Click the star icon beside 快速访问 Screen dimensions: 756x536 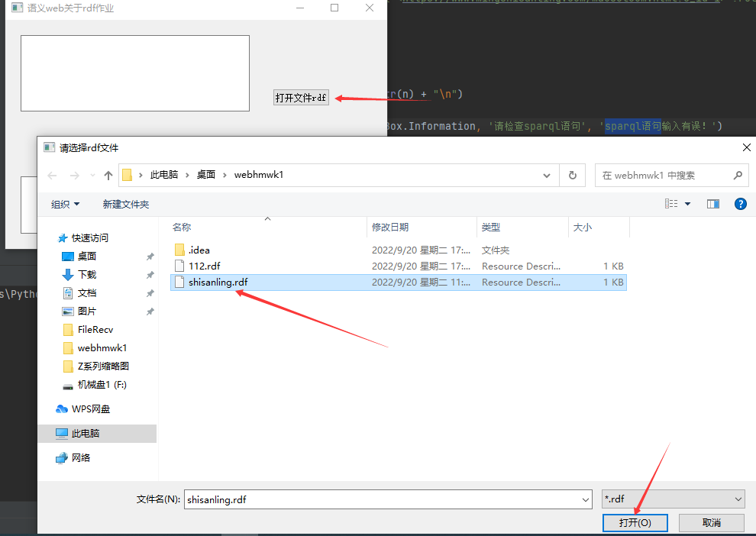click(x=62, y=238)
